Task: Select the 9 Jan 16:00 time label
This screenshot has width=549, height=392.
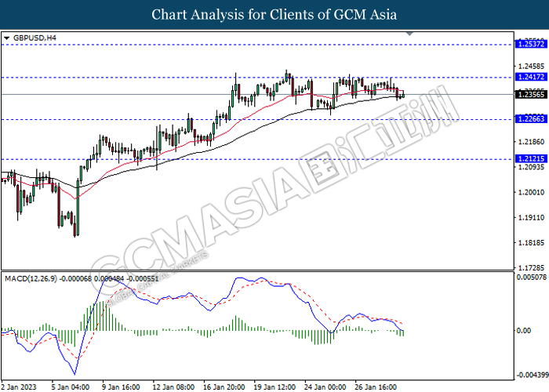Action: [x=121, y=387]
